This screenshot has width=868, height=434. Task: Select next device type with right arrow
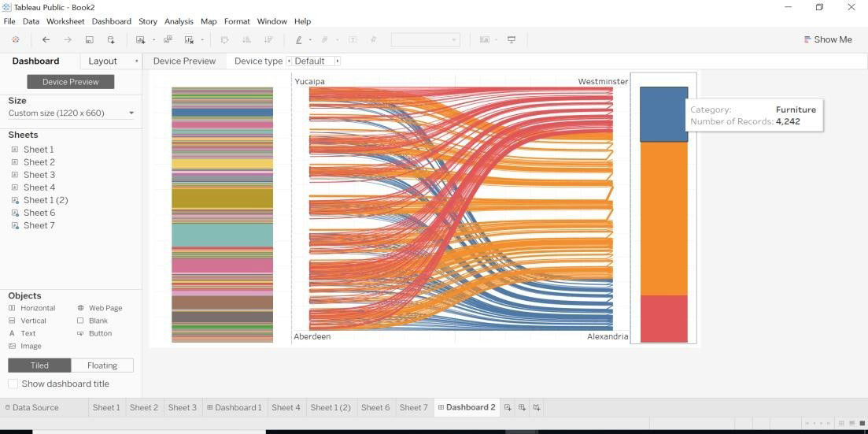coord(337,61)
